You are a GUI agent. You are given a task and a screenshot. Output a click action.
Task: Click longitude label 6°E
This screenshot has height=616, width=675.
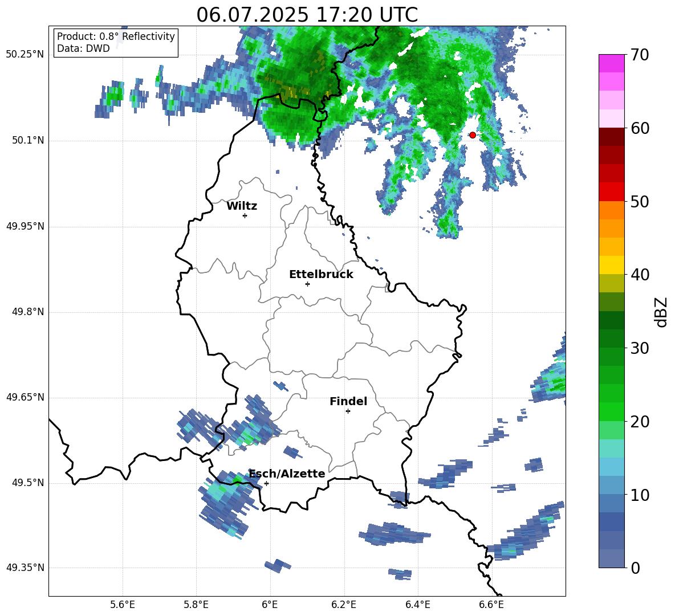click(270, 605)
